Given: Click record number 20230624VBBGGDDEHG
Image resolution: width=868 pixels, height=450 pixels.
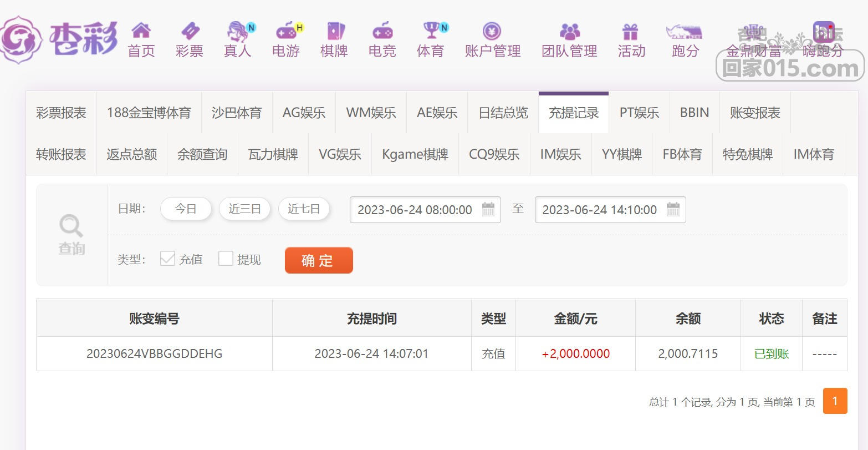Looking at the screenshot, I should (x=154, y=353).
